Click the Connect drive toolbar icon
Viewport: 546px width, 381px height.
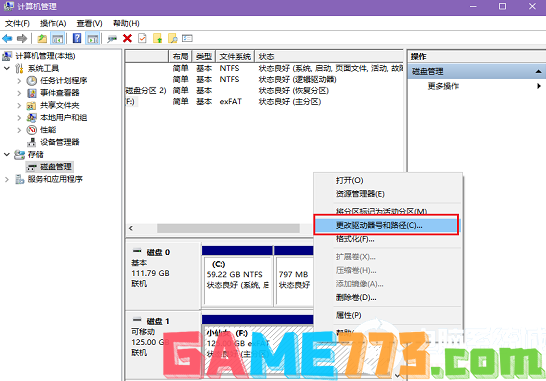112,38
